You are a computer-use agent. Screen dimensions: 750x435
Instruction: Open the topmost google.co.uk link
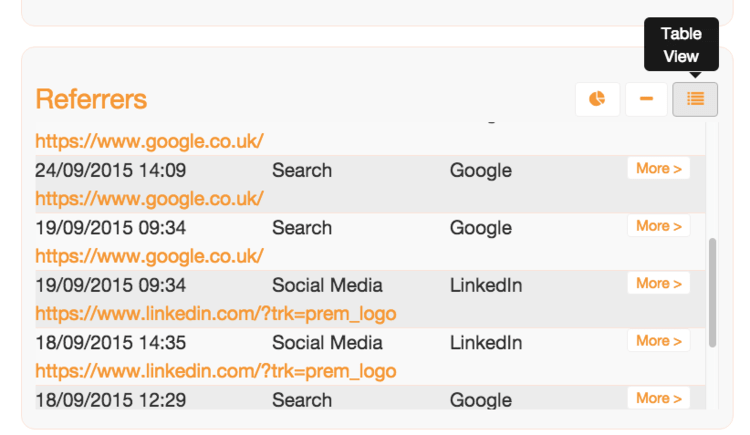tap(149, 141)
